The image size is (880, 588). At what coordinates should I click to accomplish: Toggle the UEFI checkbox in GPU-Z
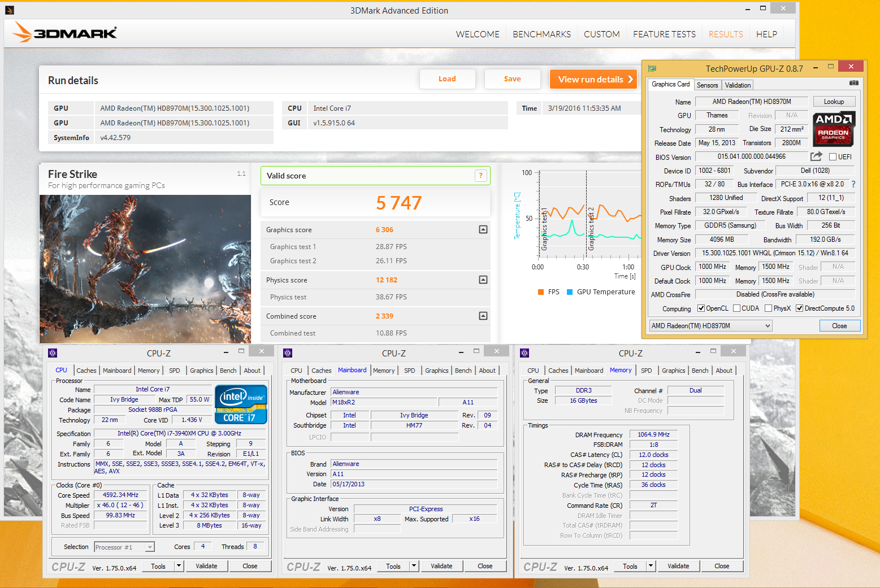[x=833, y=157]
